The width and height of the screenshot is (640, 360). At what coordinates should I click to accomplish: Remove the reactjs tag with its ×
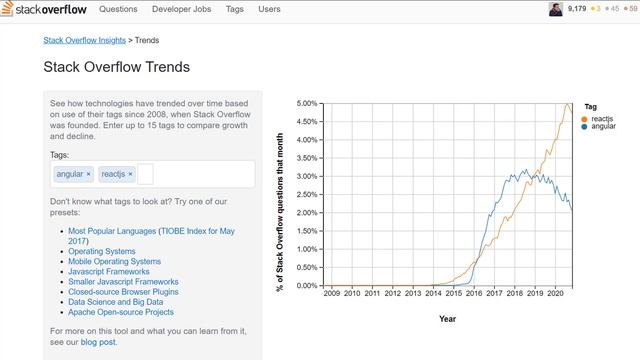[x=130, y=174]
